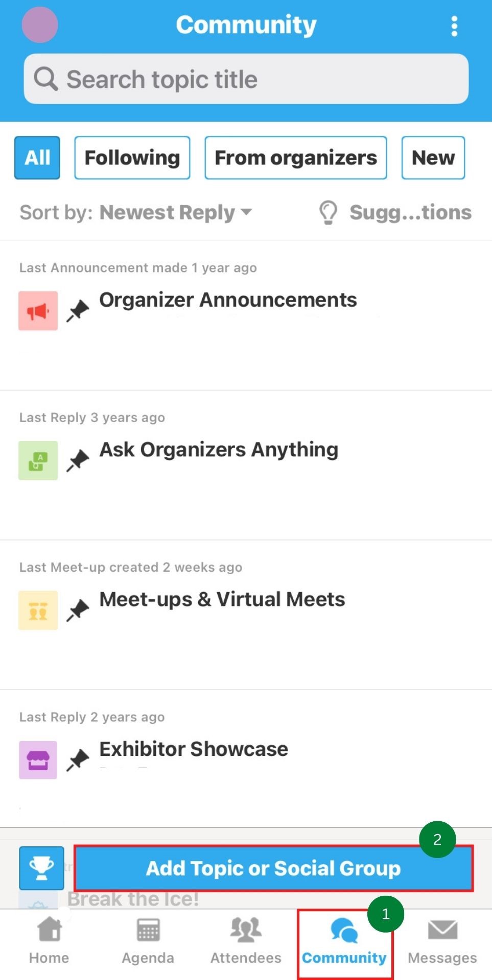This screenshot has height=980, width=492.
Task: Toggle the Following filter chip
Action: pos(132,158)
